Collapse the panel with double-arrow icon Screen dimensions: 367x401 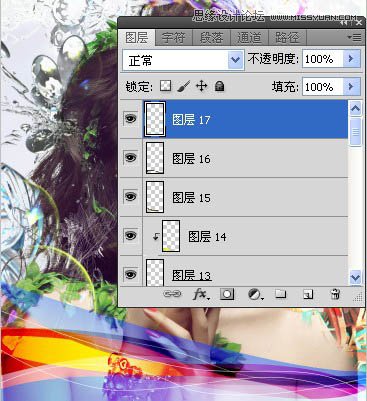344,23
